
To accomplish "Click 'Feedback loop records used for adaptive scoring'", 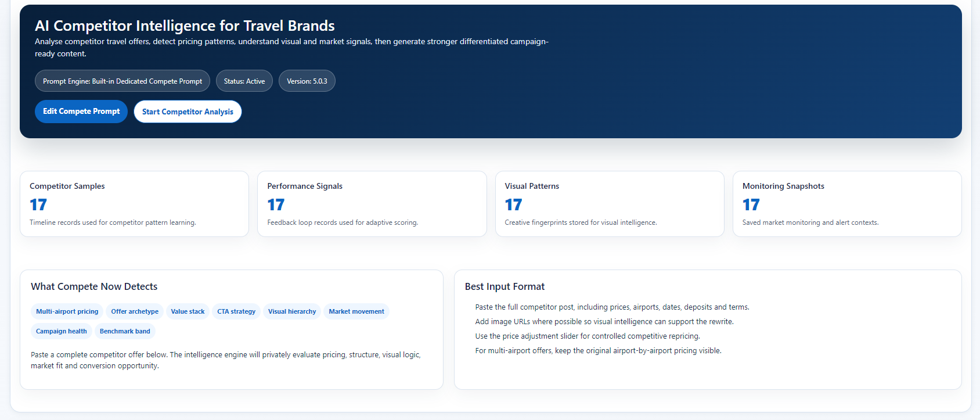I will point(343,222).
